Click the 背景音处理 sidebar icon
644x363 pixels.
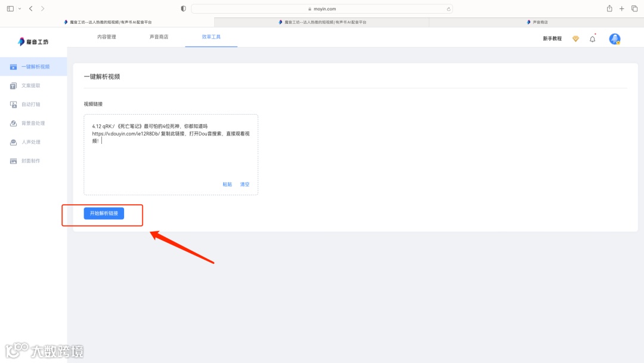pos(13,124)
